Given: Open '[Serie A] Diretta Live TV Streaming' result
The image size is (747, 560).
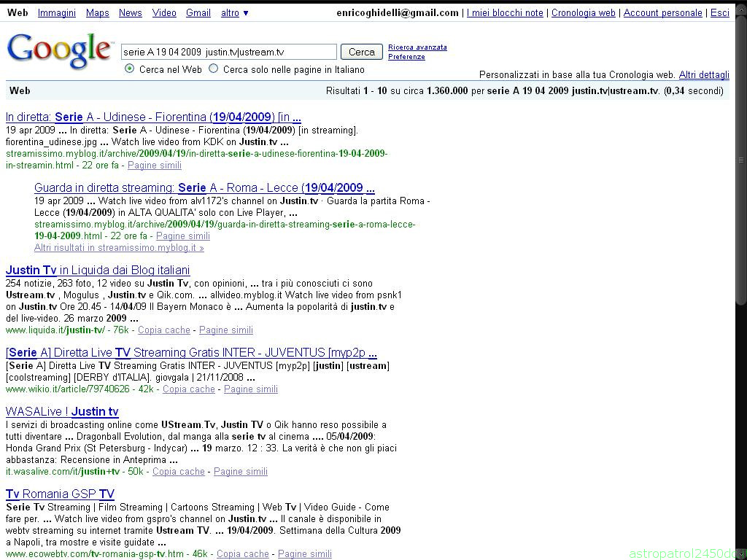Looking at the screenshot, I should (192, 352).
